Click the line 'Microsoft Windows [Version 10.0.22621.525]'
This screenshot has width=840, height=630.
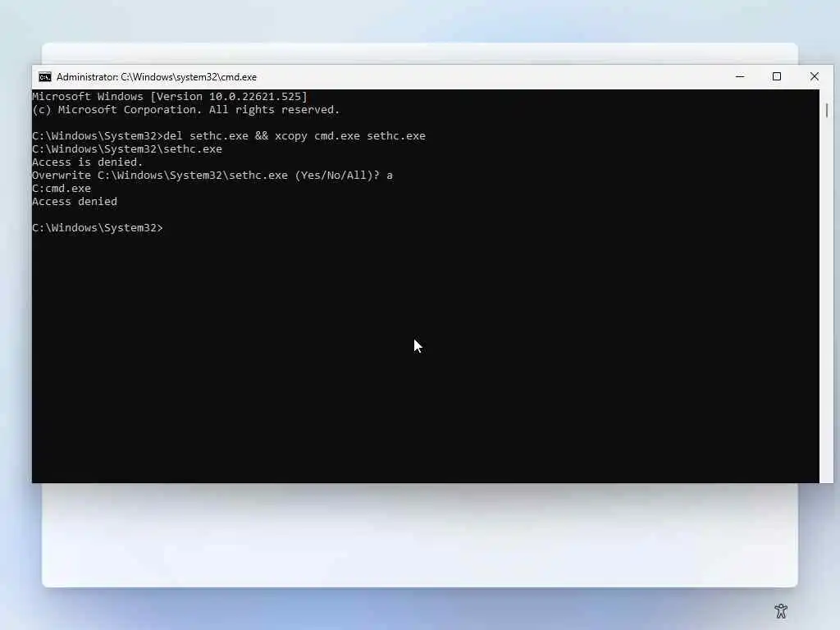click(170, 97)
